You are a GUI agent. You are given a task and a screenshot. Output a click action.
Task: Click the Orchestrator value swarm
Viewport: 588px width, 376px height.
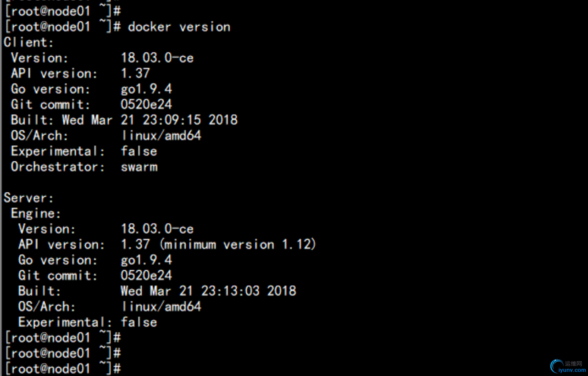pyautogui.click(x=139, y=167)
